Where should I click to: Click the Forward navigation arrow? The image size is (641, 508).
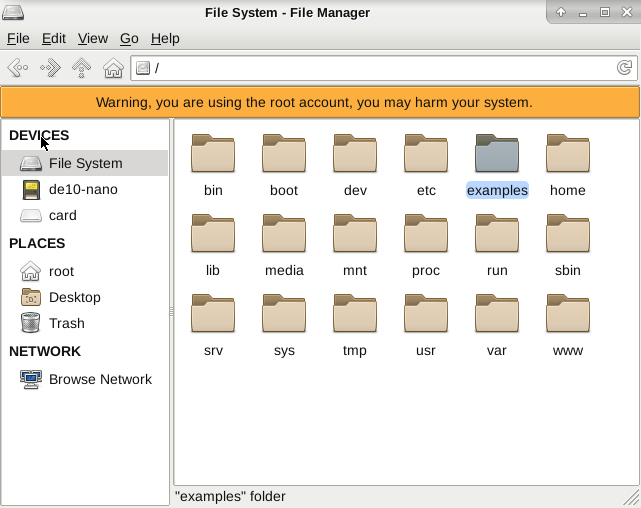(x=49, y=68)
